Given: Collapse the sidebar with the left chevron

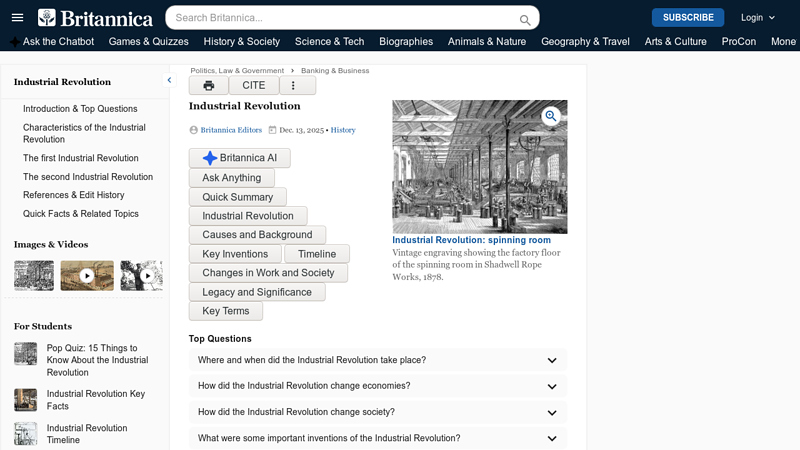Looking at the screenshot, I should (x=169, y=80).
